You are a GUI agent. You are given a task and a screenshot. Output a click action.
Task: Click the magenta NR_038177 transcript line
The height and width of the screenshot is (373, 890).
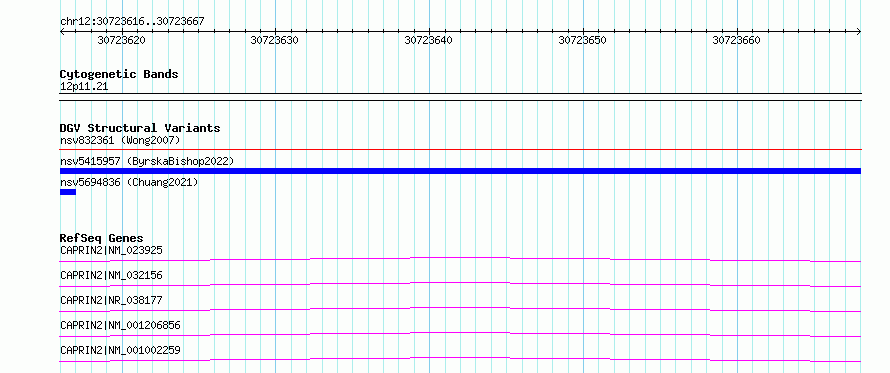[x=460, y=309]
